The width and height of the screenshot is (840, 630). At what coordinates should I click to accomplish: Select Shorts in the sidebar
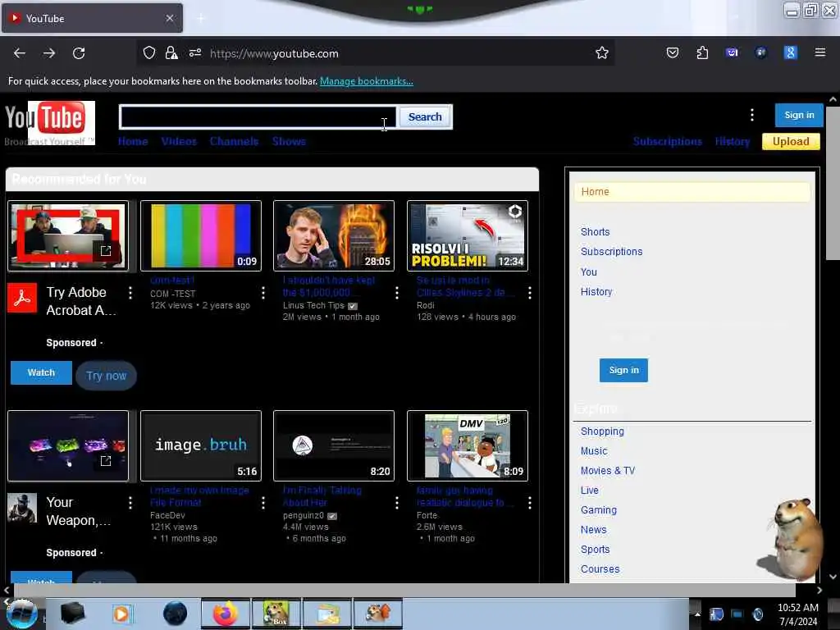click(596, 232)
